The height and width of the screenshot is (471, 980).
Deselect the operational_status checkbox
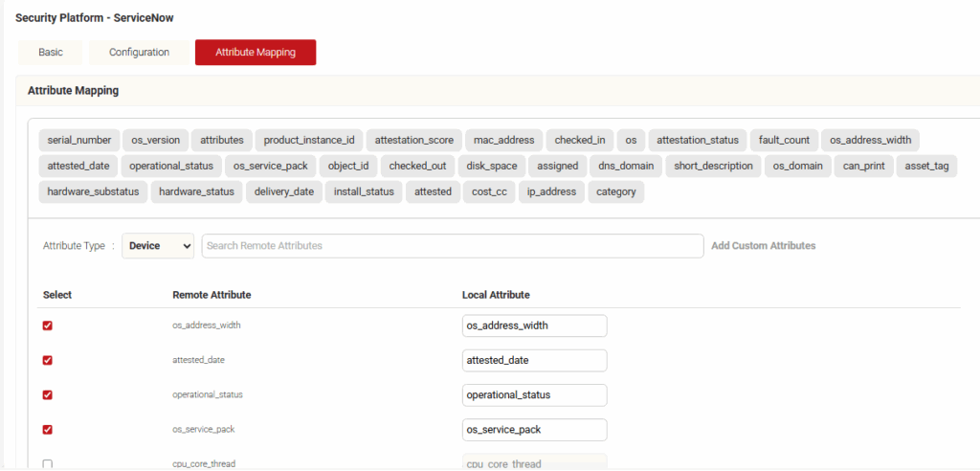pyautogui.click(x=48, y=394)
